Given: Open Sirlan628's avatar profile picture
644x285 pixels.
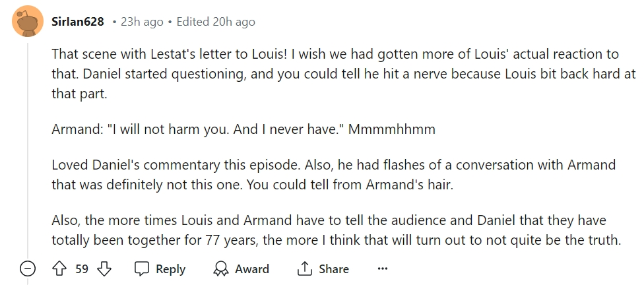Looking at the screenshot, I should (27, 22).
